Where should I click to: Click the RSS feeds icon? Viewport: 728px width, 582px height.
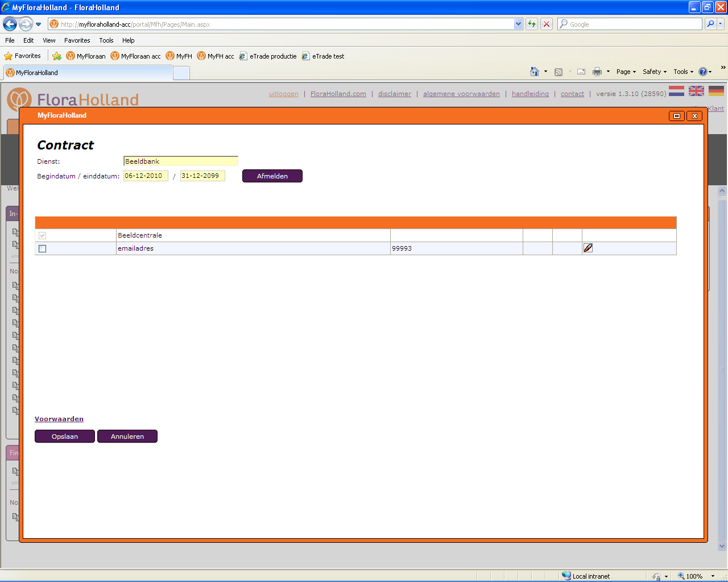pyautogui.click(x=559, y=72)
